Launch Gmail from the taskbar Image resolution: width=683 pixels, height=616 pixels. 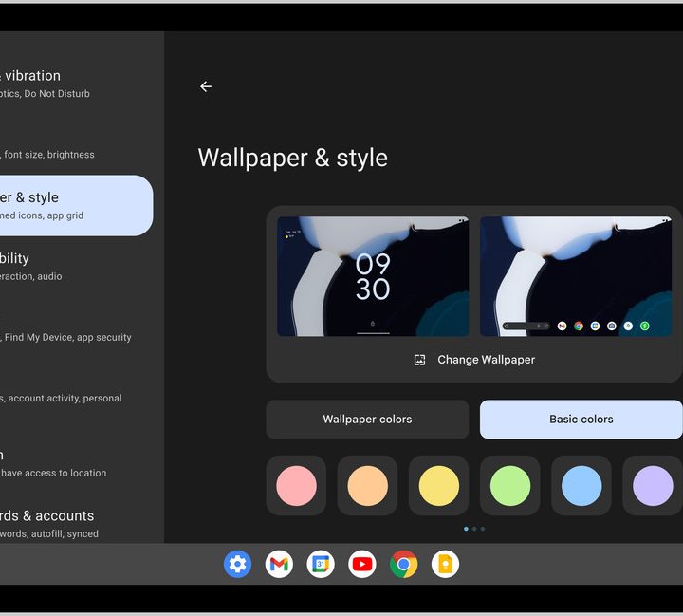click(279, 565)
